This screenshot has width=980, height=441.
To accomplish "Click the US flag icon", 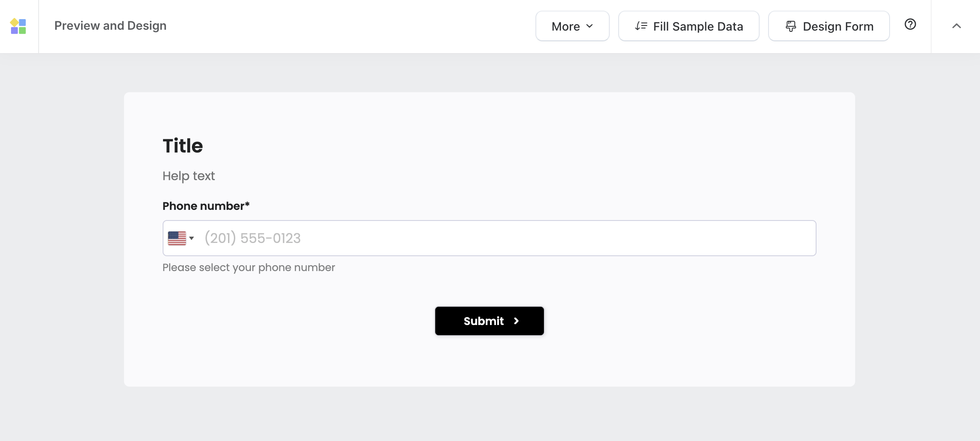I will tap(177, 238).
